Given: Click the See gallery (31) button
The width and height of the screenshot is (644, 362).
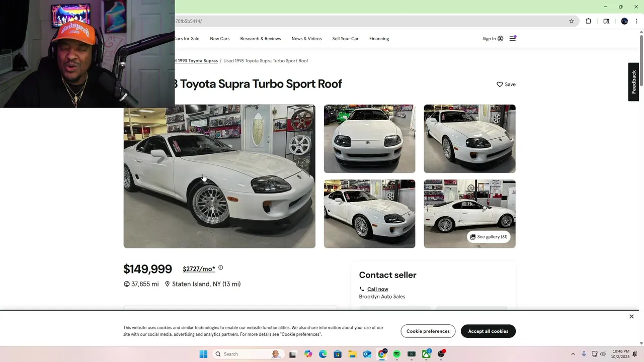Looking at the screenshot, I should (489, 237).
